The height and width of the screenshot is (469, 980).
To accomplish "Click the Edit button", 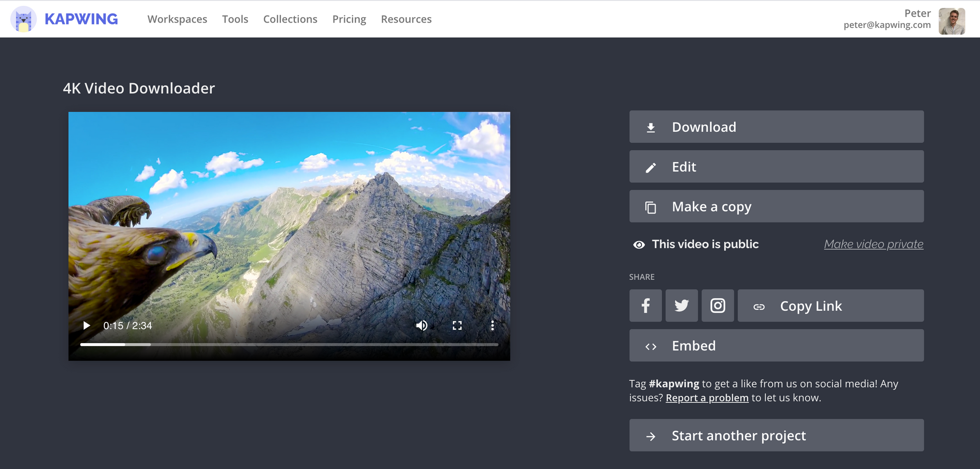I will [776, 167].
